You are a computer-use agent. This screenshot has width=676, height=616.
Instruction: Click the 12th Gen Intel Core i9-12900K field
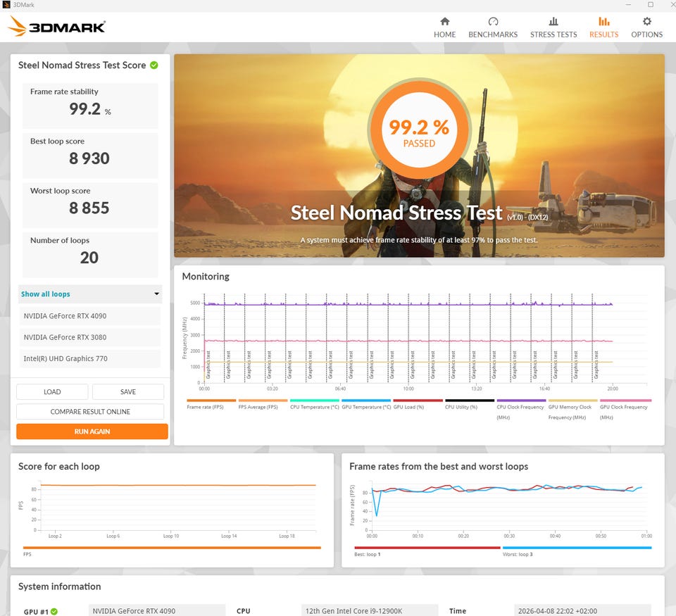click(x=370, y=611)
